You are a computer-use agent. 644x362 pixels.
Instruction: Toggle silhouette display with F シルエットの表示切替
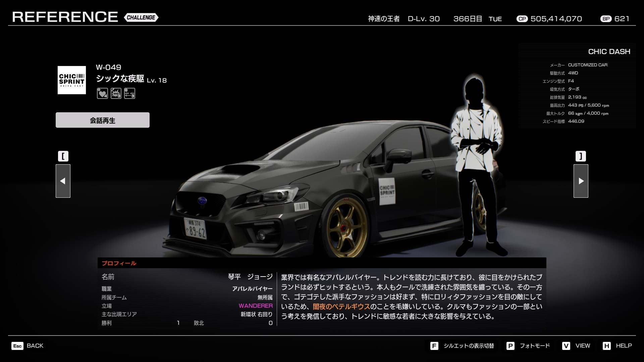tap(462, 346)
